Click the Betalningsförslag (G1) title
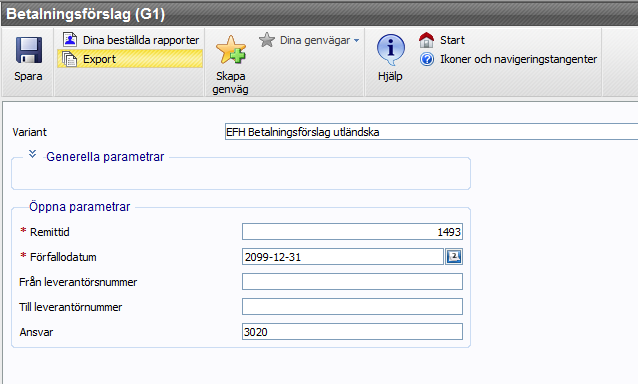The height and width of the screenshot is (384, 638). click(x=85, y=14)
